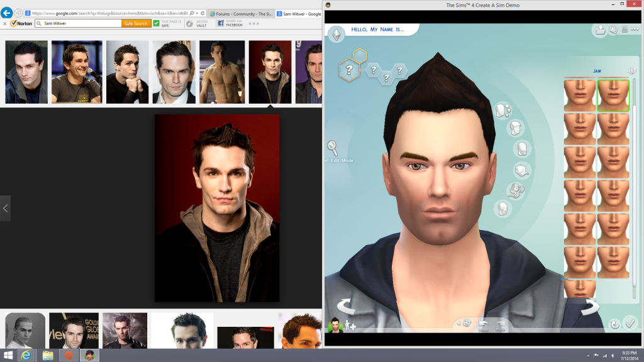
Task: Select the first trait question-mark hexagon
Action: click(374, 70)
